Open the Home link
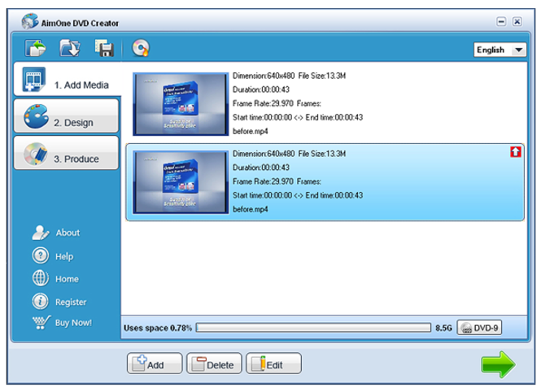The image size is (541, 392). coord(67,279)
